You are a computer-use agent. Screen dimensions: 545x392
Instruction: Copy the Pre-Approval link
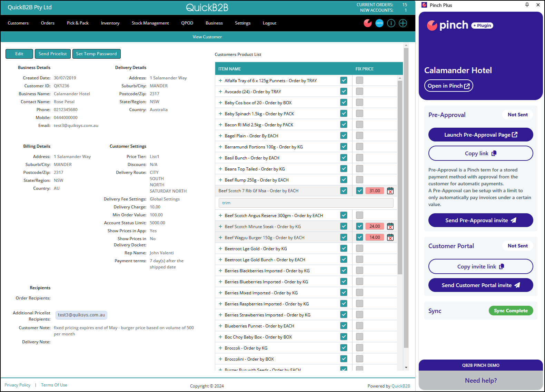click(480, 153)
